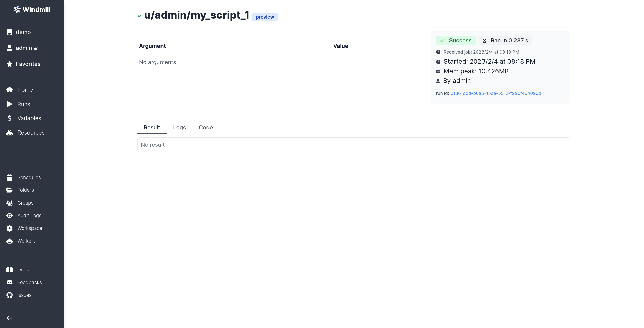644x328 pixels.
Task: Open Workspace settings gear icon
Action: tap(10, 228)
